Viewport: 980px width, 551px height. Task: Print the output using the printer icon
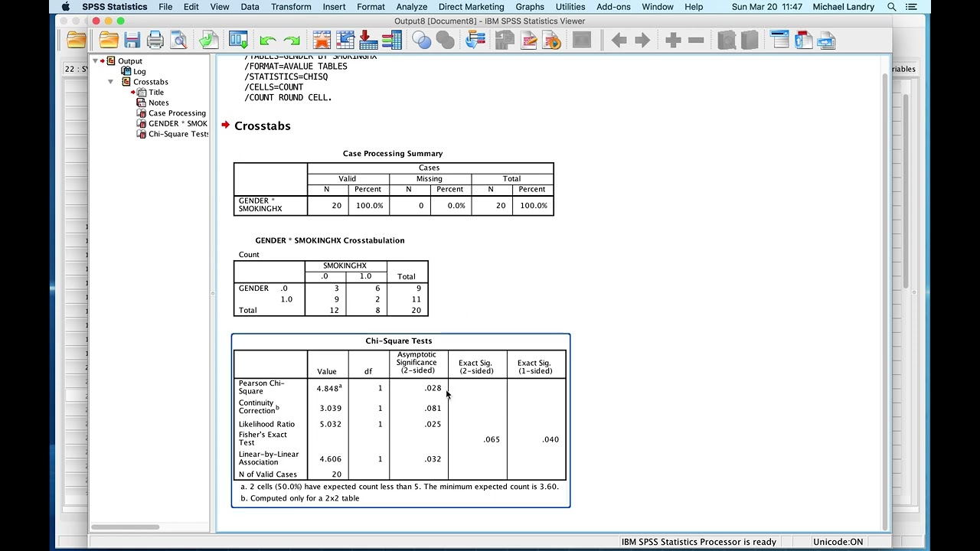[x=155, y=40]
